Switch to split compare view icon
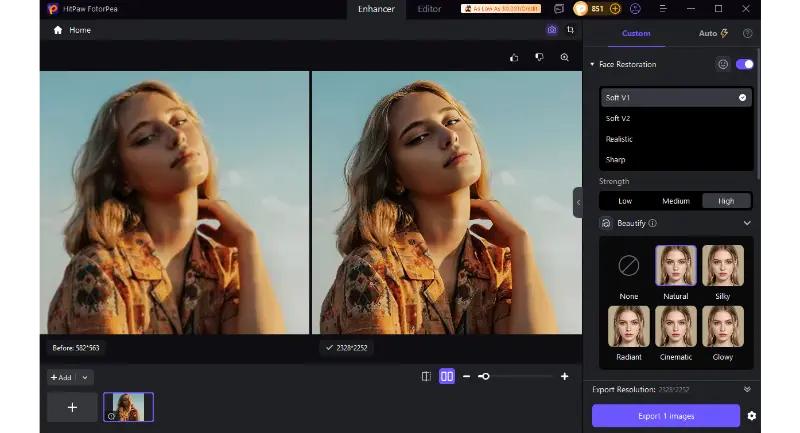This screenshot has width=800, height=433. pyautogui.click(x=426, y=377)
